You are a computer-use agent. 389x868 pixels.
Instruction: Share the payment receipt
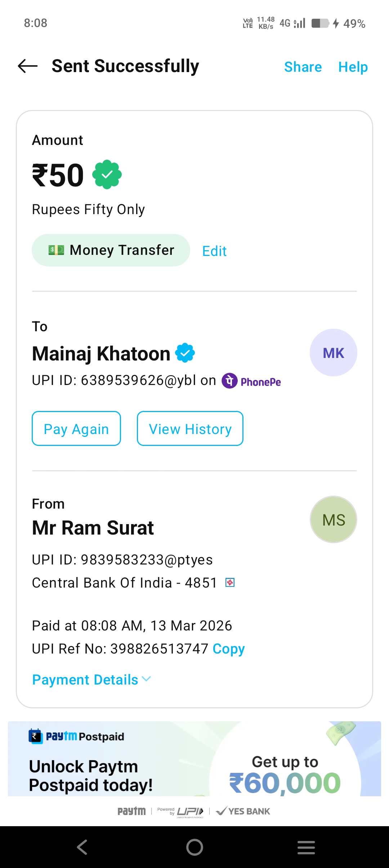click(303, 67)
